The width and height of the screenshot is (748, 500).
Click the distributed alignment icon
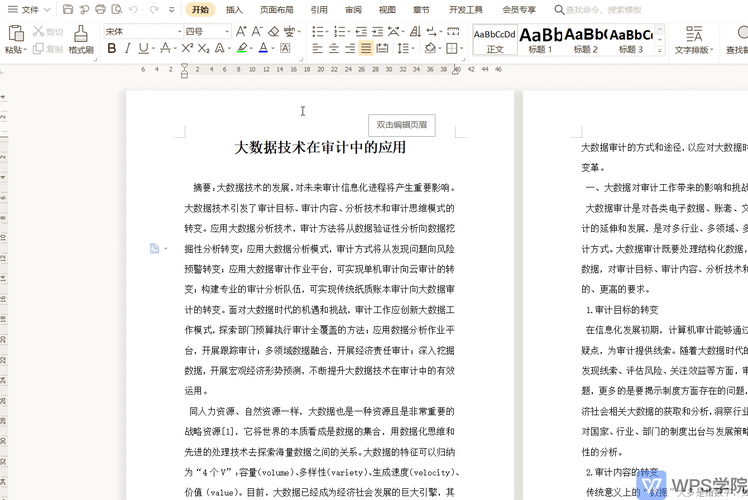click(x=382, y=48)
